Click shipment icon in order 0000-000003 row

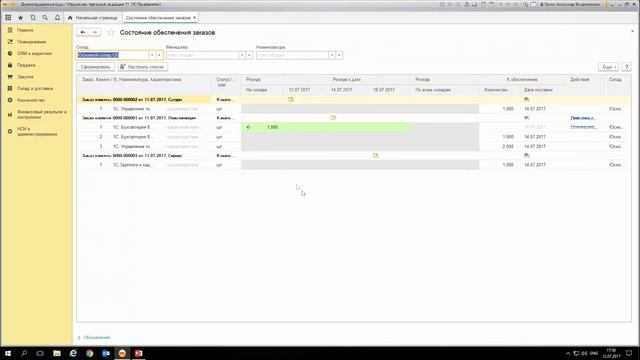point(376,156)
